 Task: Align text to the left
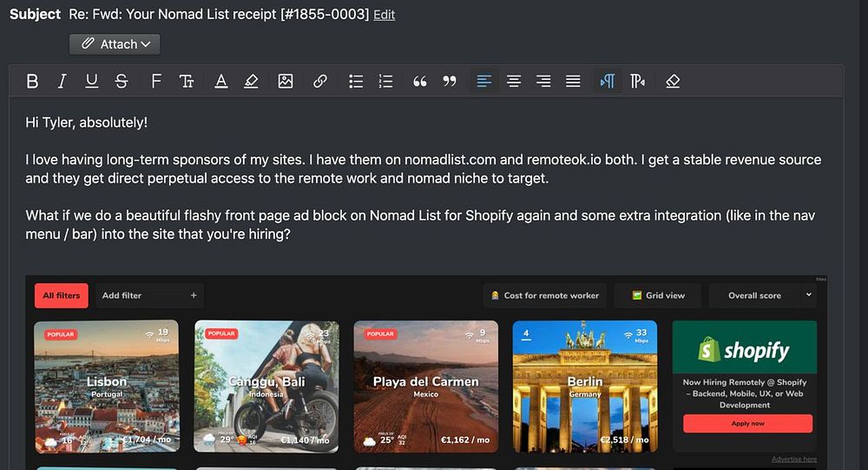[483, 82]
